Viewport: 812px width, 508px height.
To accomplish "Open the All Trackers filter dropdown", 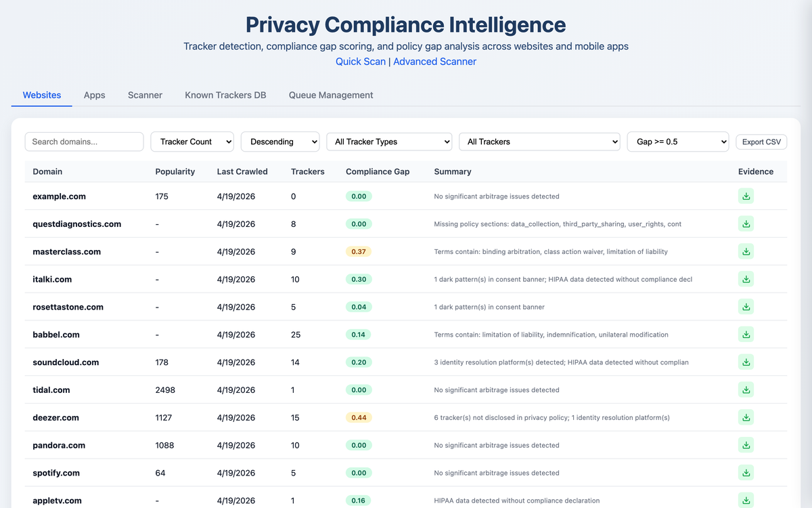I will (539, 142).
